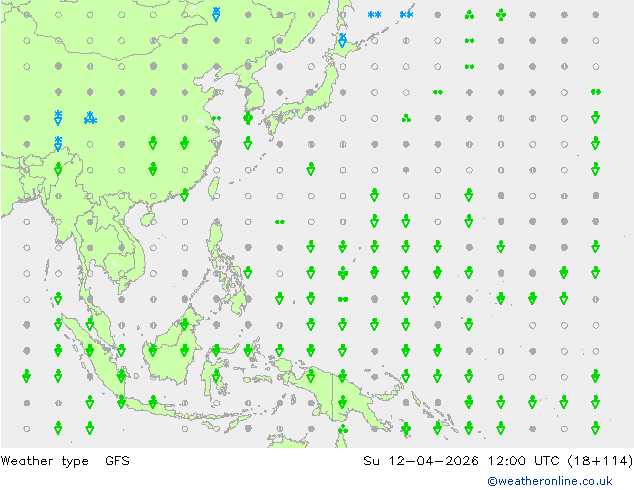Click the green drizzle dots off Shanghai's coast
The height and width of the screenshot is (490, 634).
tap(216, 118)
